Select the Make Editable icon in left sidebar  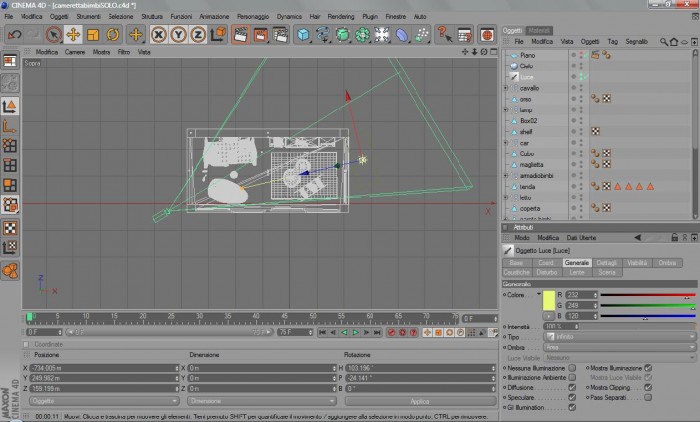[x=10, y=83]
